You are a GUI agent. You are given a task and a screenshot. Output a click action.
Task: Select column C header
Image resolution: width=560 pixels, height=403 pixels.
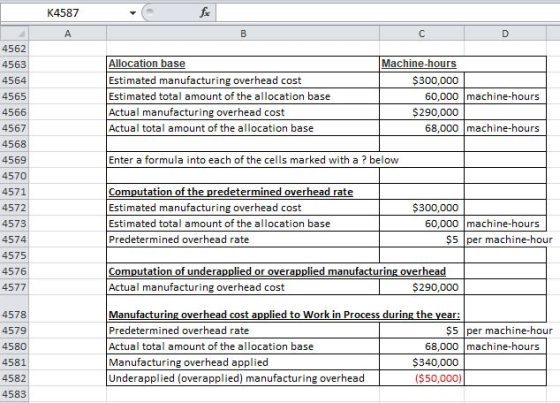[x=422, y=34]
